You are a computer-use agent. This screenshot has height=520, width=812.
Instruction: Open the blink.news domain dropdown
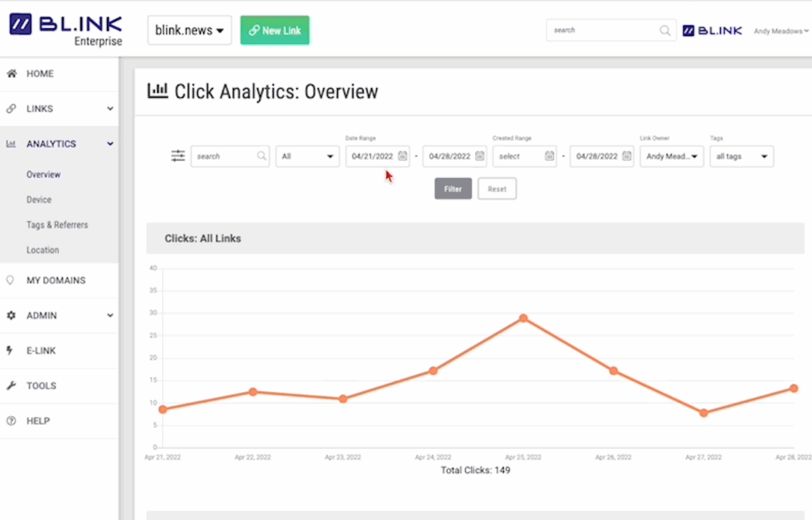190,30
